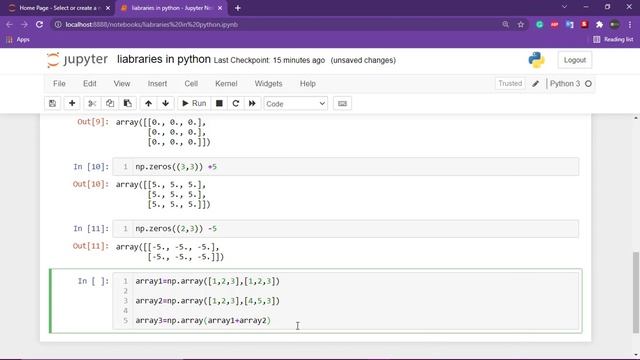
Task: Click the array2=np.array line in active cell
Action: 207,301
